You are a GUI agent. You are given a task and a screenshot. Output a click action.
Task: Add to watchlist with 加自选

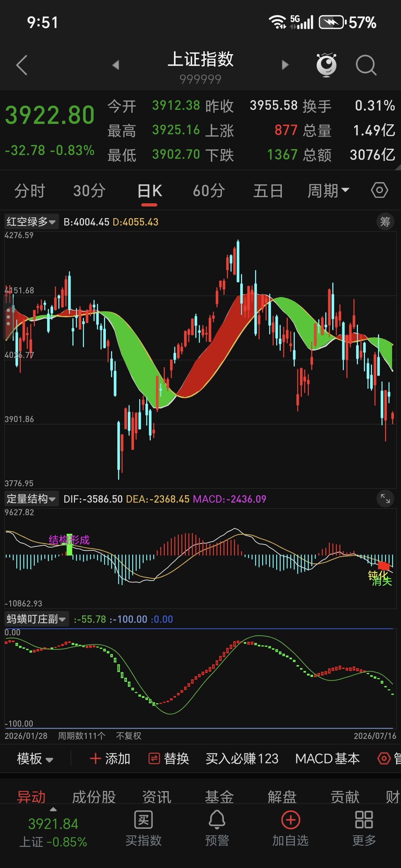coord(290,828)
